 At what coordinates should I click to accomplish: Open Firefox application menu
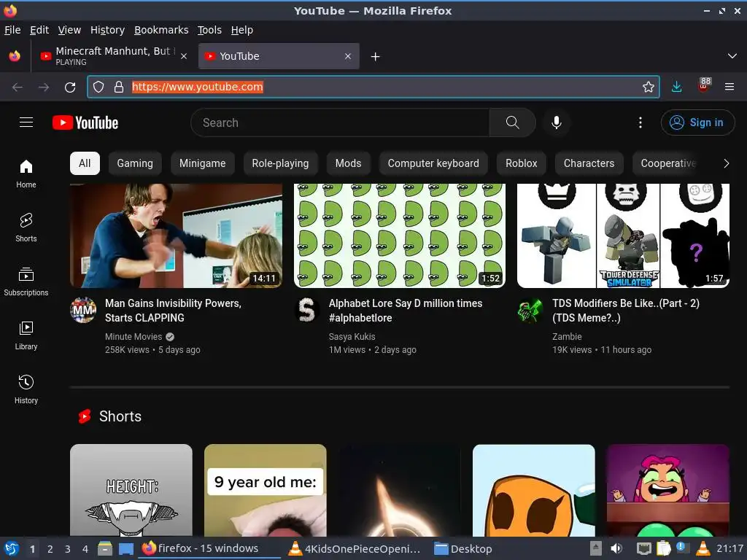pos(729,87)
